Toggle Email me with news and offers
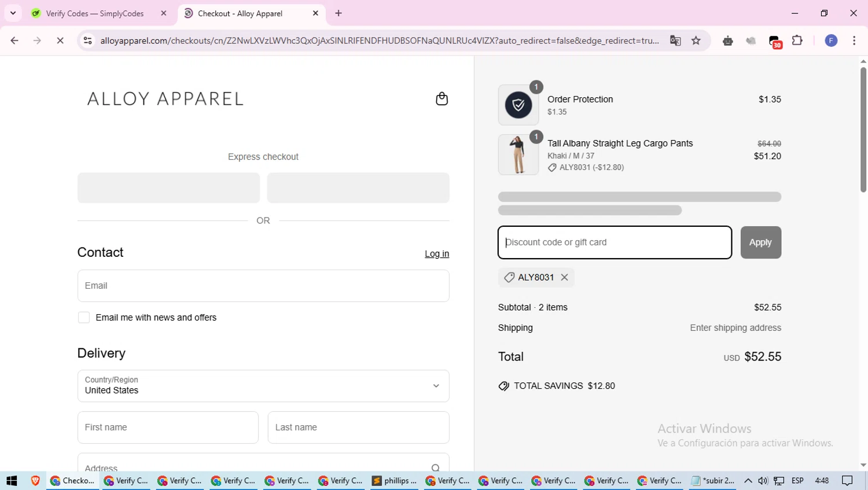 84,318
